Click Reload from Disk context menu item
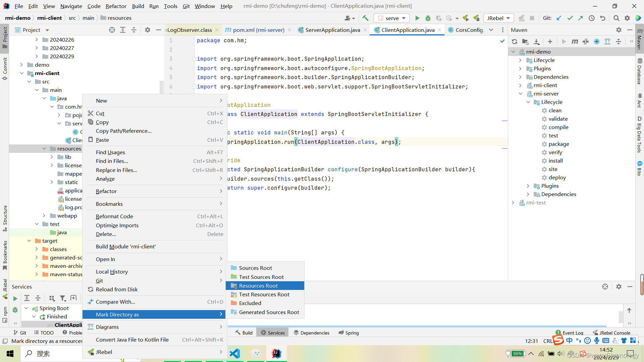This screenshot has height=362, width=644. 117,289
